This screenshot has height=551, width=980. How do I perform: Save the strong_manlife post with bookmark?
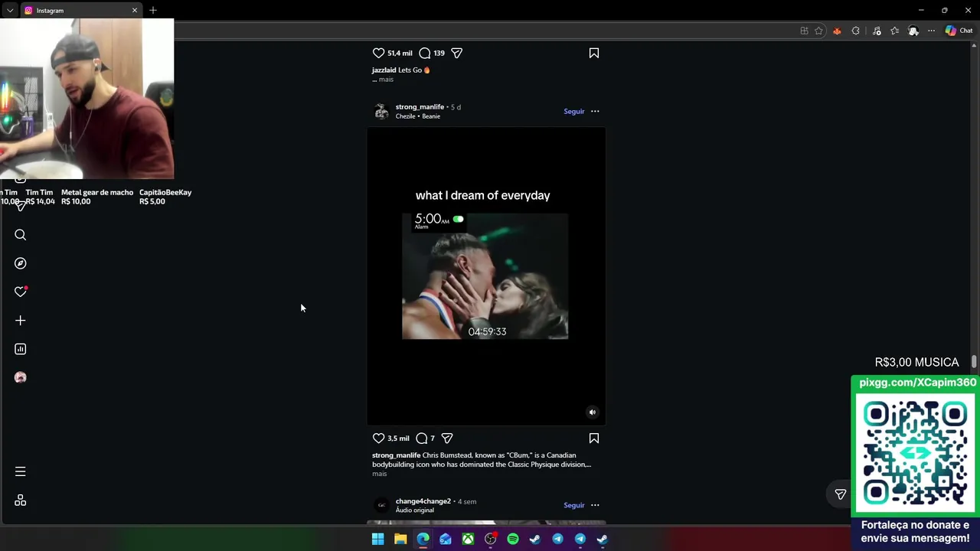coord(594,439)
